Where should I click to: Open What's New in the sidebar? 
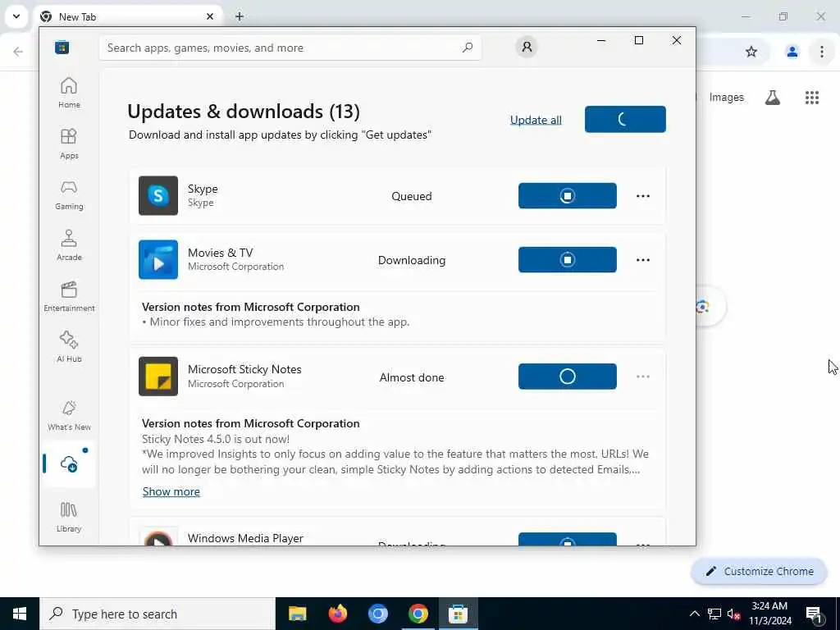tap(69, 415)
